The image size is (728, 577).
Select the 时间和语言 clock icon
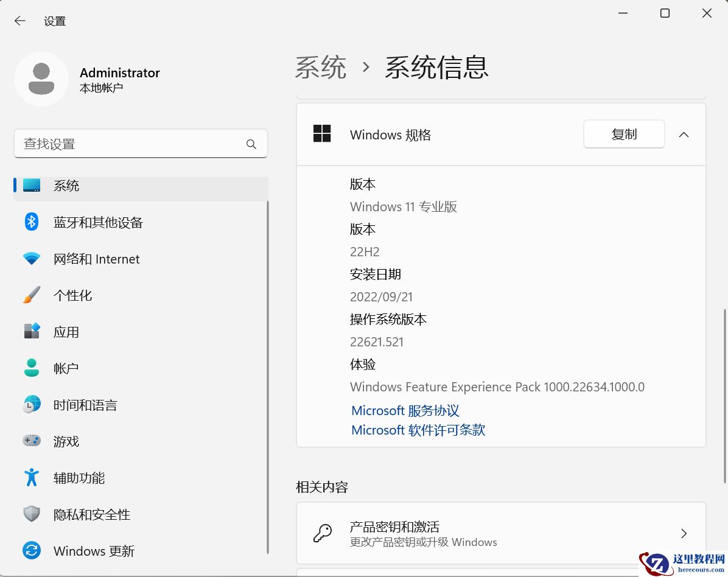31,404
